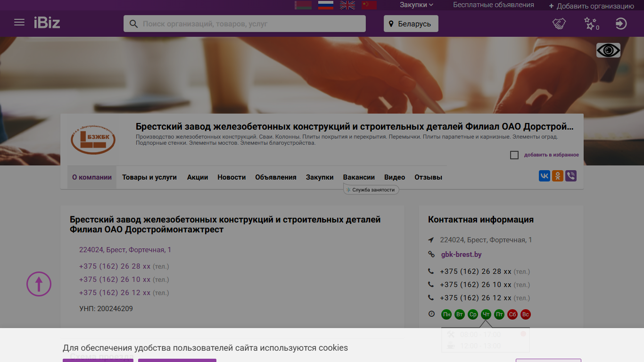Visit the gbk-brest.by website link
Viewport: 644px width, 362px height.
[461, 255]
